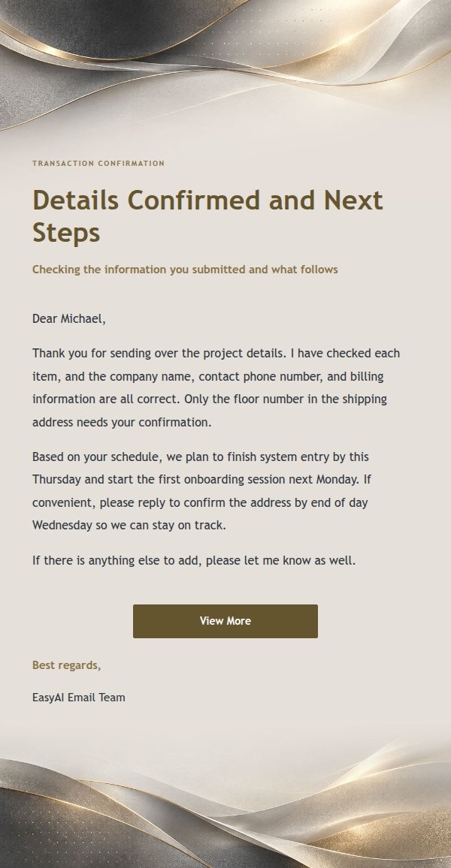Click the Dear Michael greeting
This screenshot has width=451, height=868.
click(68, 318)
